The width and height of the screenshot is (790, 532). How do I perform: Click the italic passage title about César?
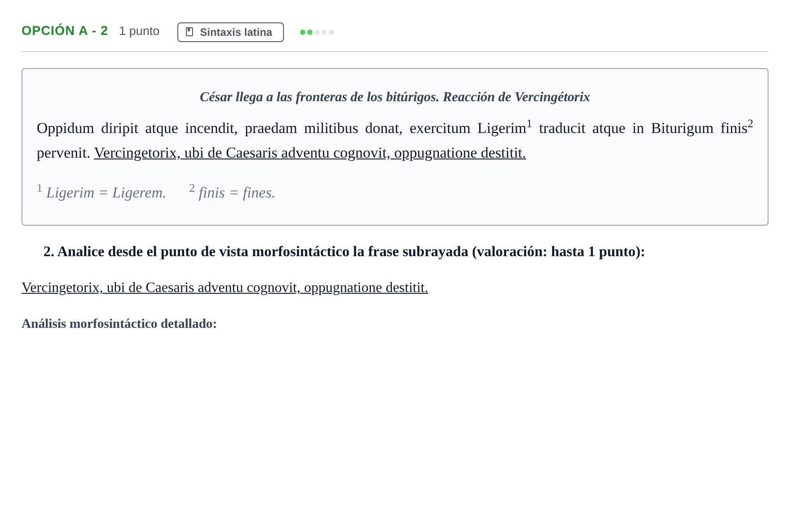(x=395, y=97)
